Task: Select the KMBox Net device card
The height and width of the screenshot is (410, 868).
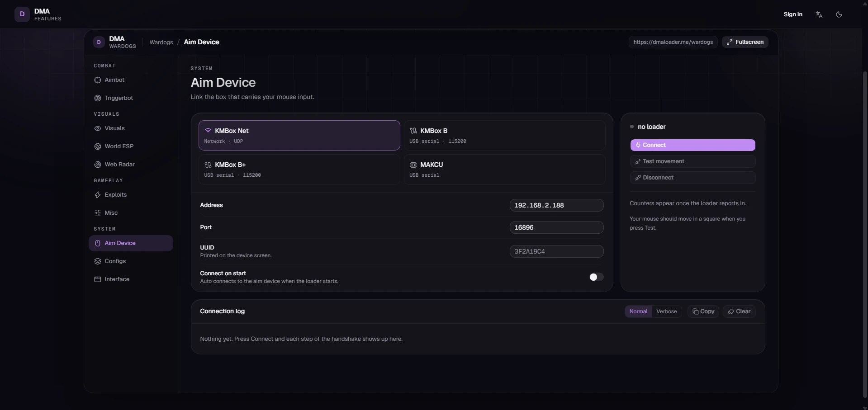Action: (x=299, y=135)
